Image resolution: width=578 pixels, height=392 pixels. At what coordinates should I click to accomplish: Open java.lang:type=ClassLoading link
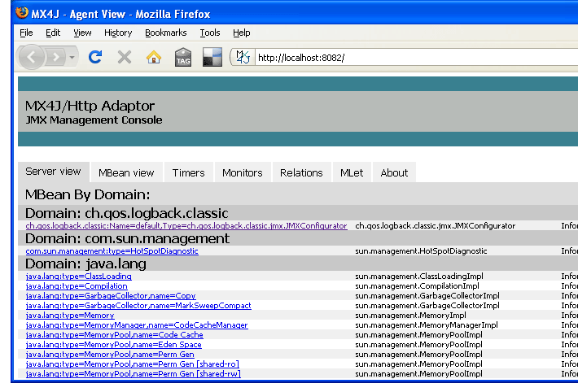click(x=78, y=276)
